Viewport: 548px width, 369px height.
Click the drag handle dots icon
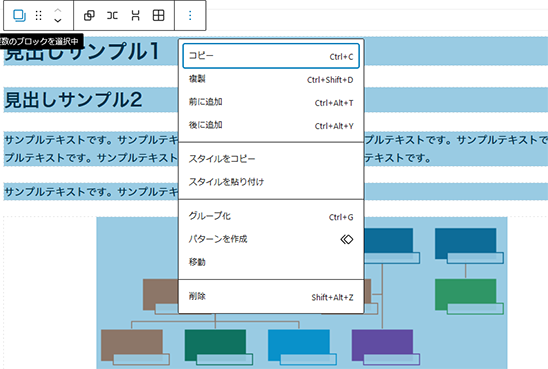(x=38, y=15)
